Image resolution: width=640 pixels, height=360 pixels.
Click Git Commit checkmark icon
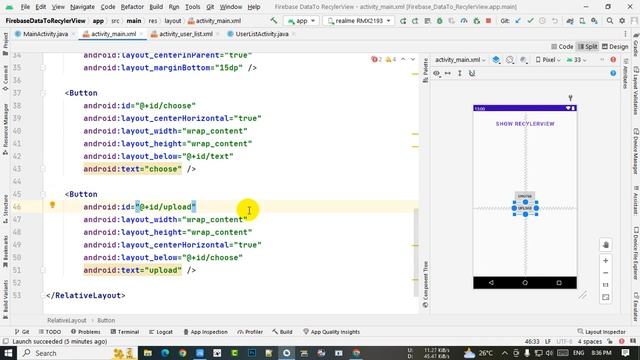coord(530,21)
